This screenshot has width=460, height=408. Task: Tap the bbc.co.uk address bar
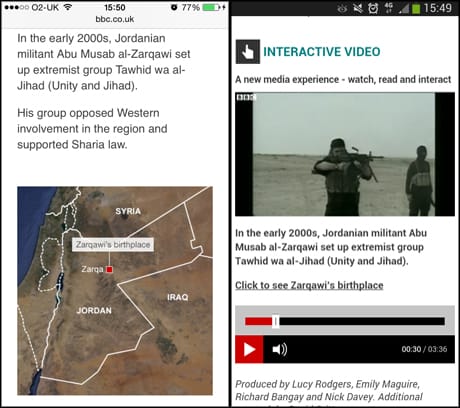pos(115,19)
